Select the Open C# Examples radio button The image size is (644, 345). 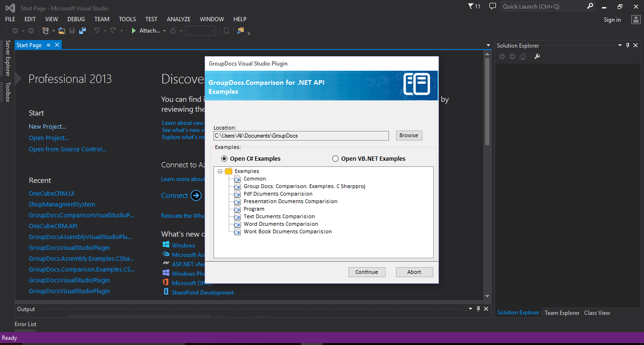click(x=224, y=159)
